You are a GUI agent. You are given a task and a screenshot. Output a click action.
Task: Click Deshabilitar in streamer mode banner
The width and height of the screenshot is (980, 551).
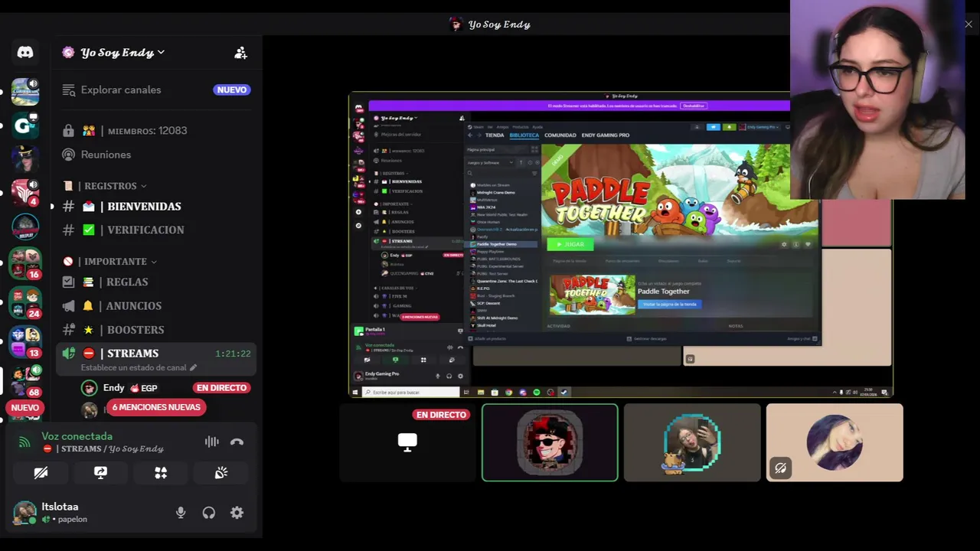click(x=694, y=106)
